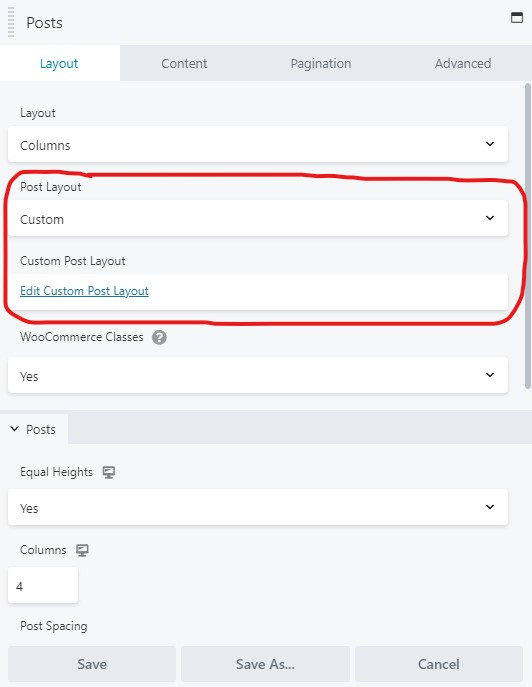Click the WooCommerce Classes help question icon
532x687 pixels.
tap(159, 337)
